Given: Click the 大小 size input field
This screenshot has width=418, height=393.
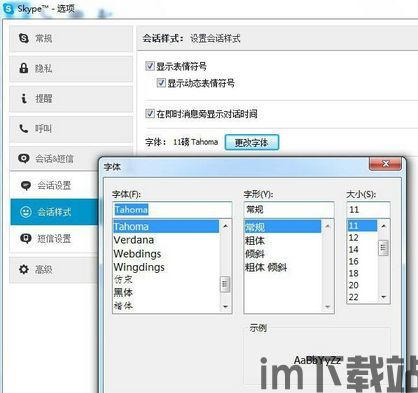Looking at the screenshot, I should [x=368, y=210].
